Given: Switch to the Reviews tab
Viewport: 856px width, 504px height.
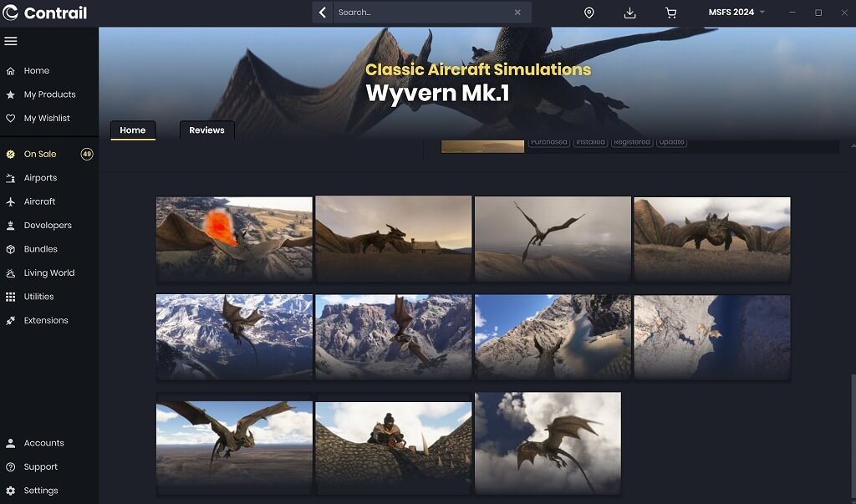Looking at the screenshot, I should 206,130.
